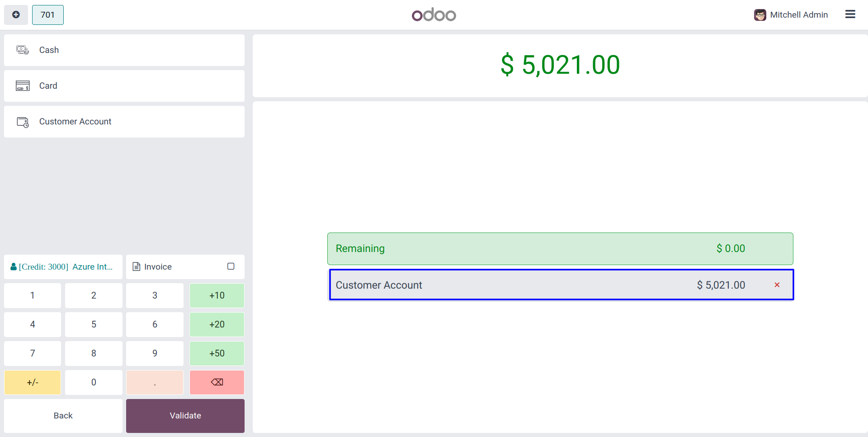The height and width of the screenshot is (437, 868).
Task: Click the odoo logo
Action: pyautogui.click(x=434, y=15)
